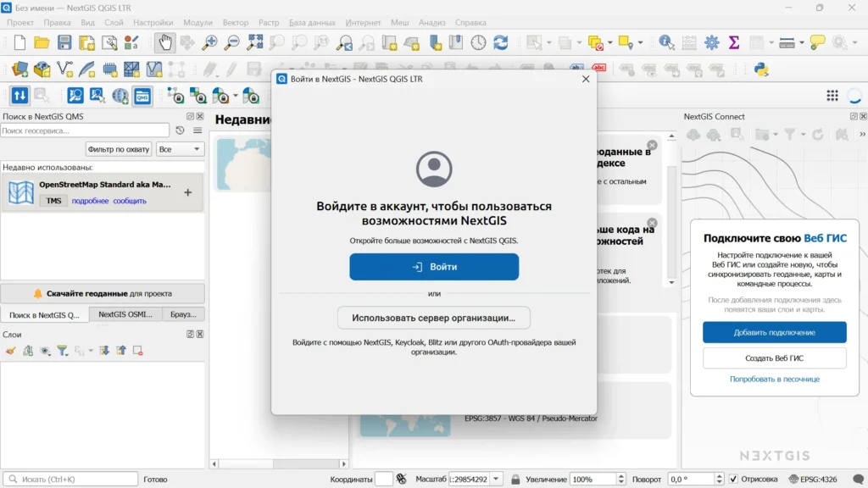
Task: Open the Слой menu
Action: click(x=114, y=23)
